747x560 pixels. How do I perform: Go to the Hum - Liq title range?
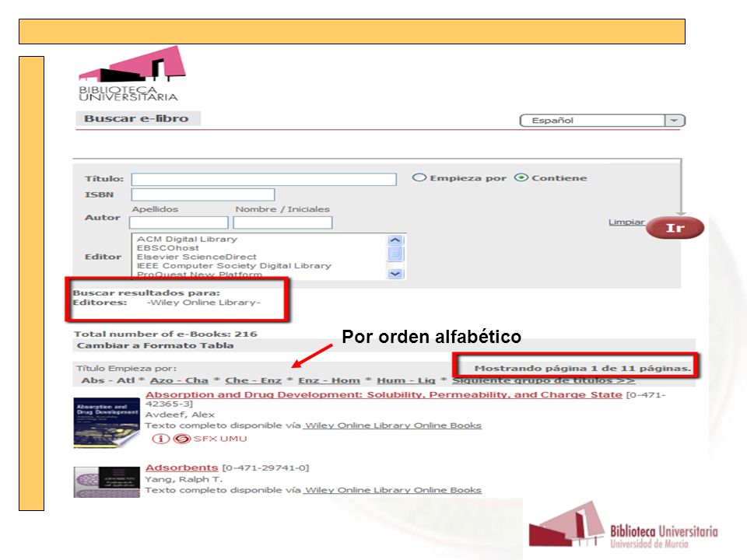[406, 380]
